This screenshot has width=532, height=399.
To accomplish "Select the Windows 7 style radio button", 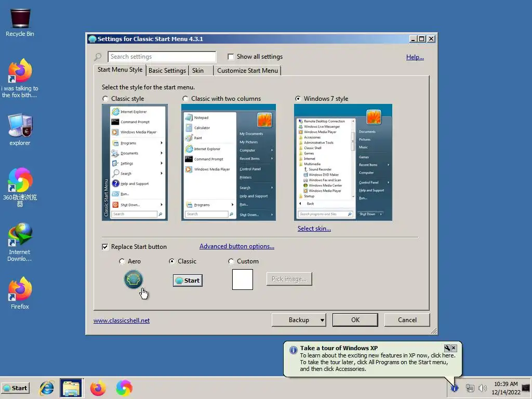I will coord(298,99).
